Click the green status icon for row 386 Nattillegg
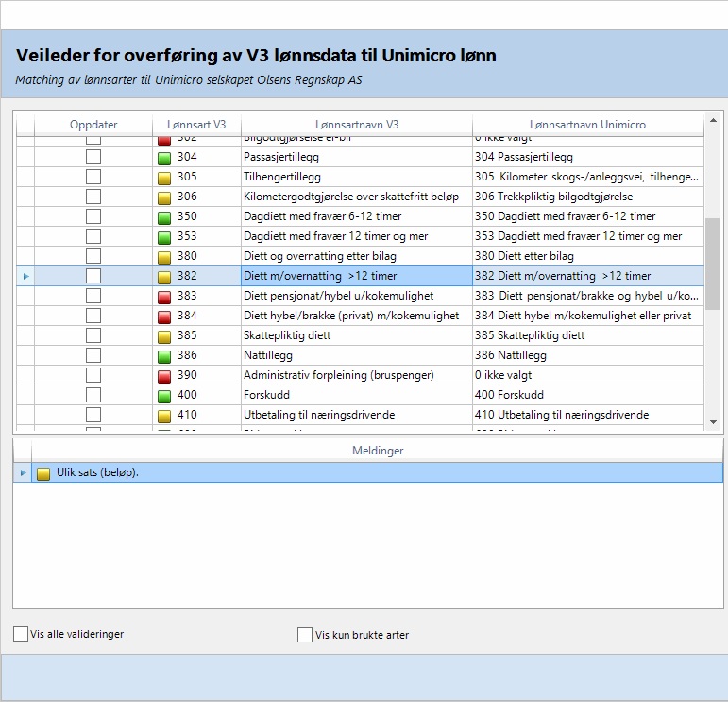 click(x=164, y=356)
